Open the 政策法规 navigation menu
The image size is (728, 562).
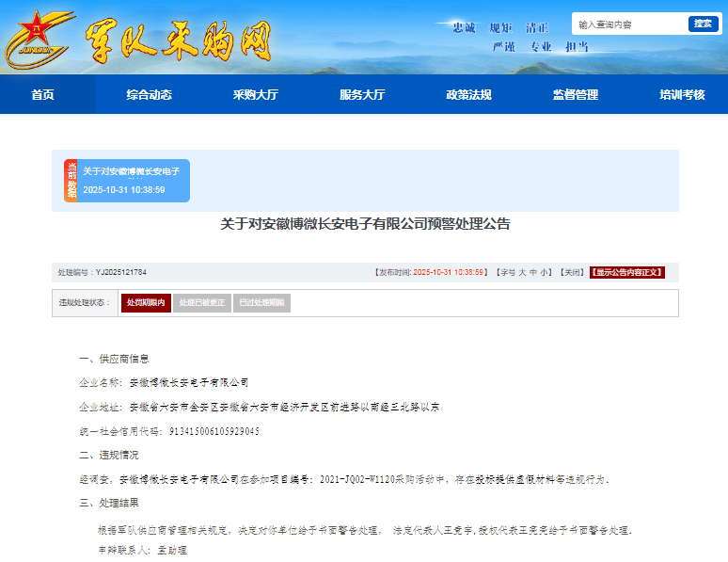(x=468, y=94)
